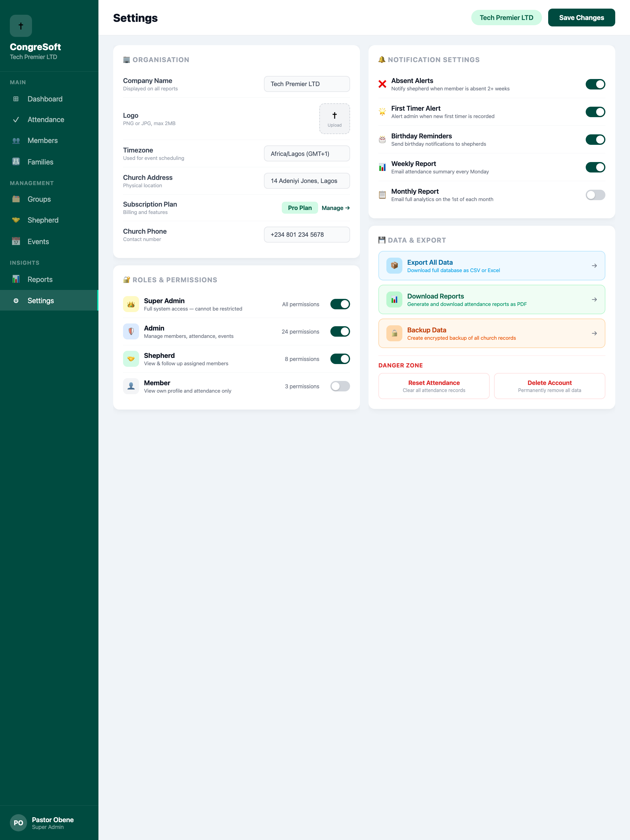Click Delete Account button
The width and height of the screenshot is (630, 840).
[x=549, y=386]
